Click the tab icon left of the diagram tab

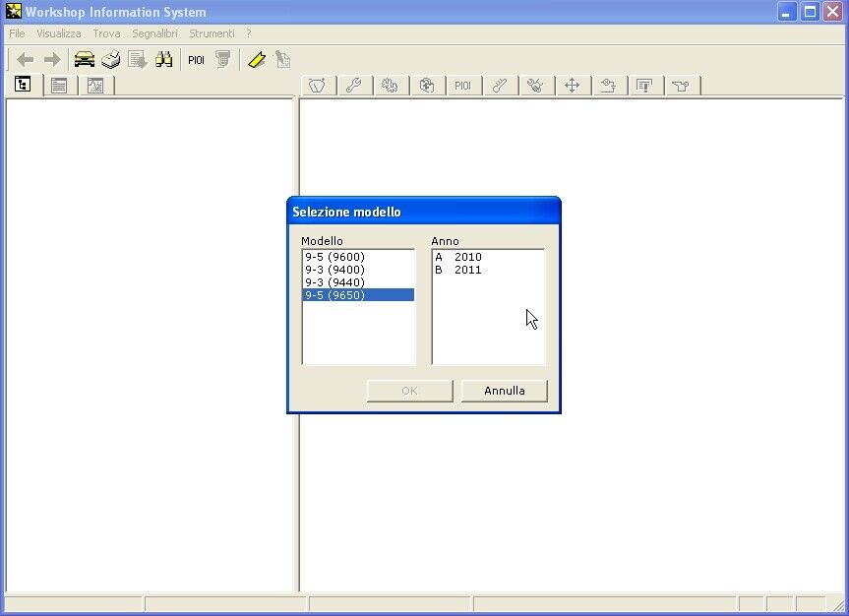608,85
